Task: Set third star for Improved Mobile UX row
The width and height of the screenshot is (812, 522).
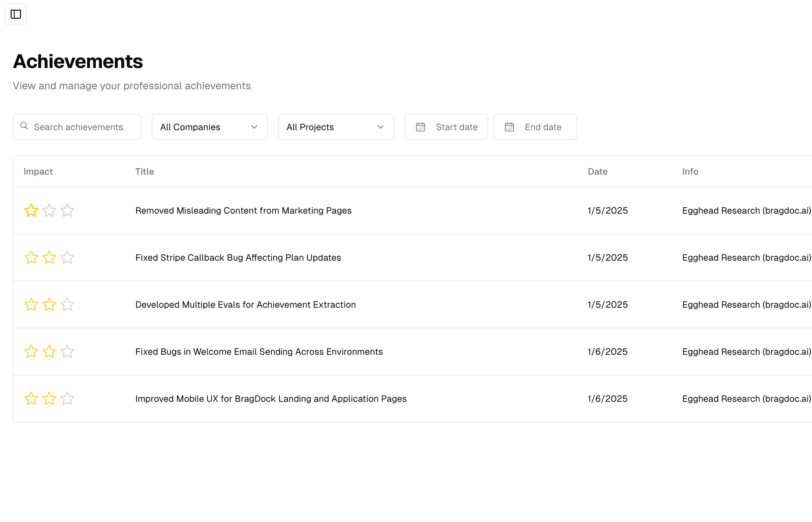Action: coord(67,399)
